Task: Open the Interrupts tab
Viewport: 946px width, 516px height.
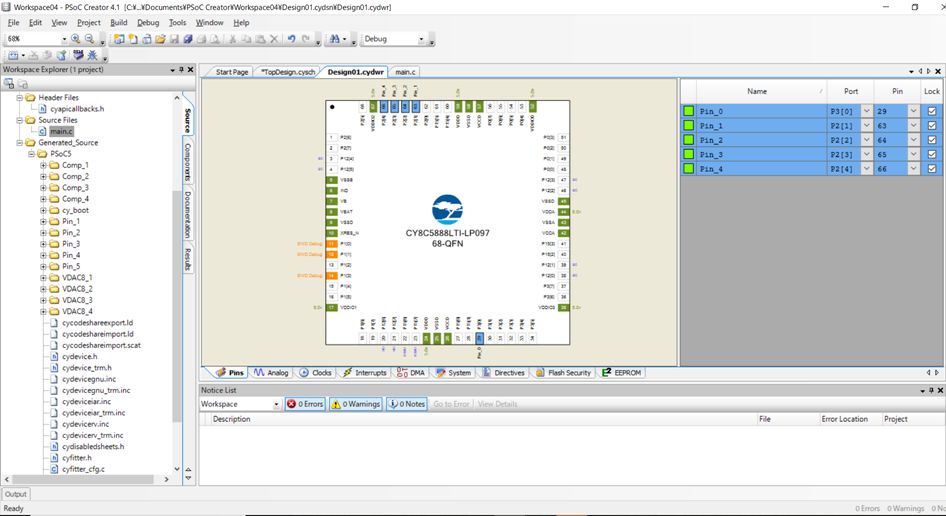Action: [364, 372]
